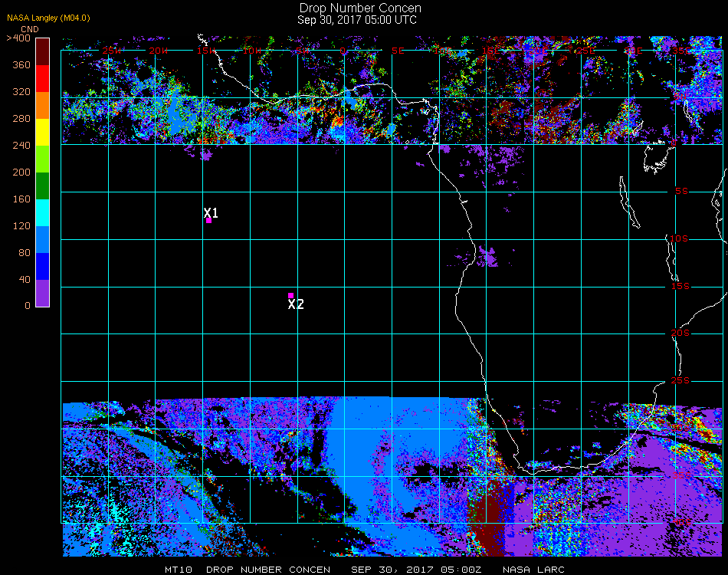The width and height of the screenshot is (728, 575).
Task: Click the '10W' longitude label
Action: [252, 51]
